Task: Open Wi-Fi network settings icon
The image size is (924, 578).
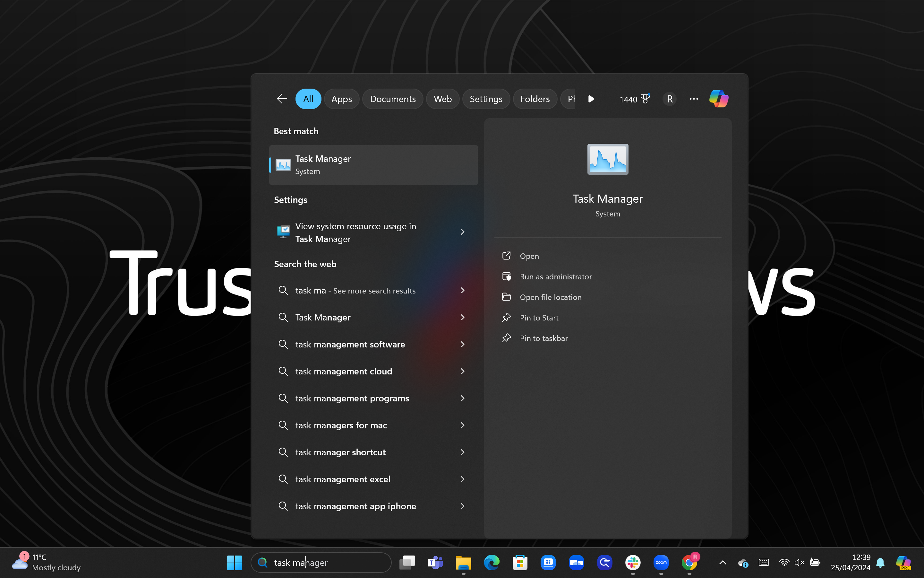Action: (x=784, y=562)
